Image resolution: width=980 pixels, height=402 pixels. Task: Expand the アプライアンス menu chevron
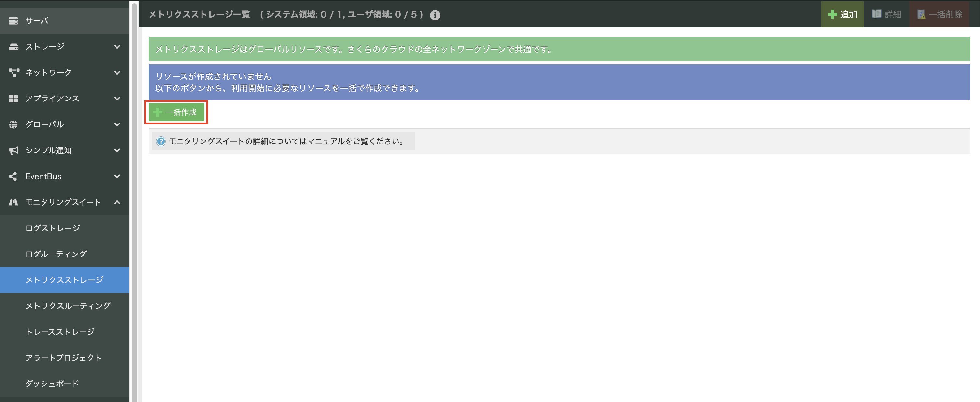tap(117, 99)
